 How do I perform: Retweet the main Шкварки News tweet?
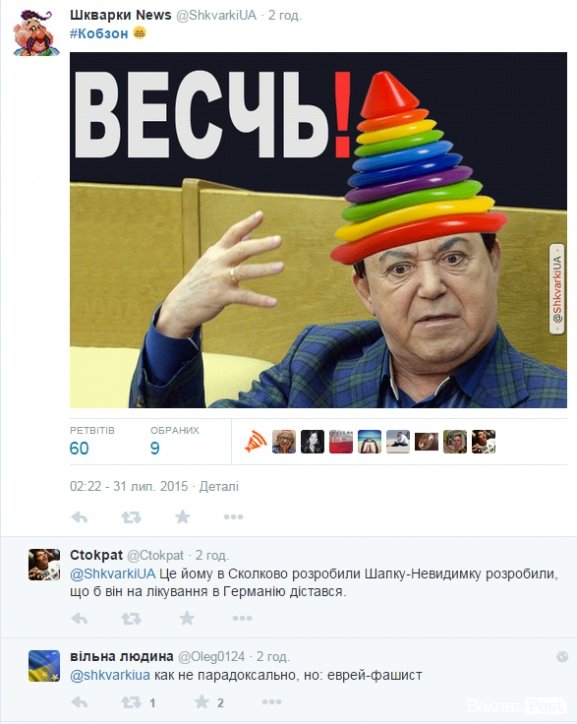pyautogui.click(x=131, y=517)
